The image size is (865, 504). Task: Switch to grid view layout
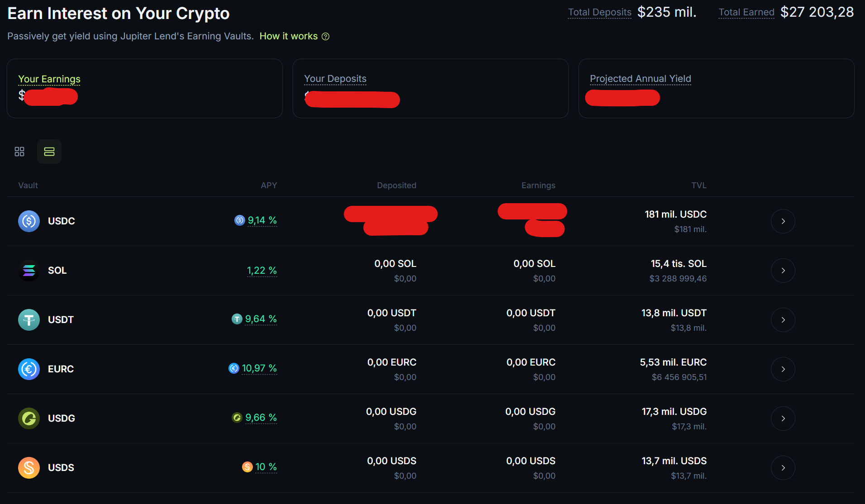(x=19, y=152)
